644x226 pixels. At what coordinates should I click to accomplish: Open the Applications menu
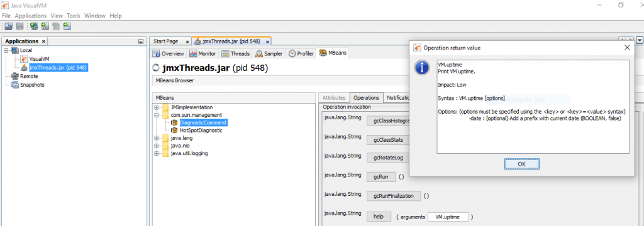pos(31,16)
